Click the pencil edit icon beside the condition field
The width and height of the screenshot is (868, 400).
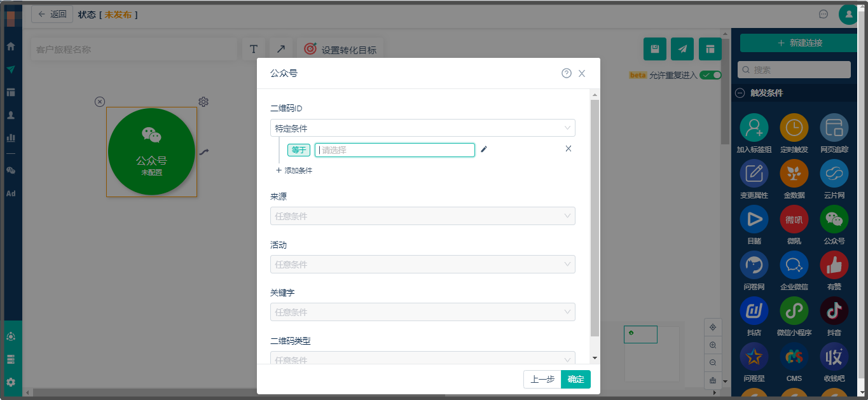[x=484, y=149]
